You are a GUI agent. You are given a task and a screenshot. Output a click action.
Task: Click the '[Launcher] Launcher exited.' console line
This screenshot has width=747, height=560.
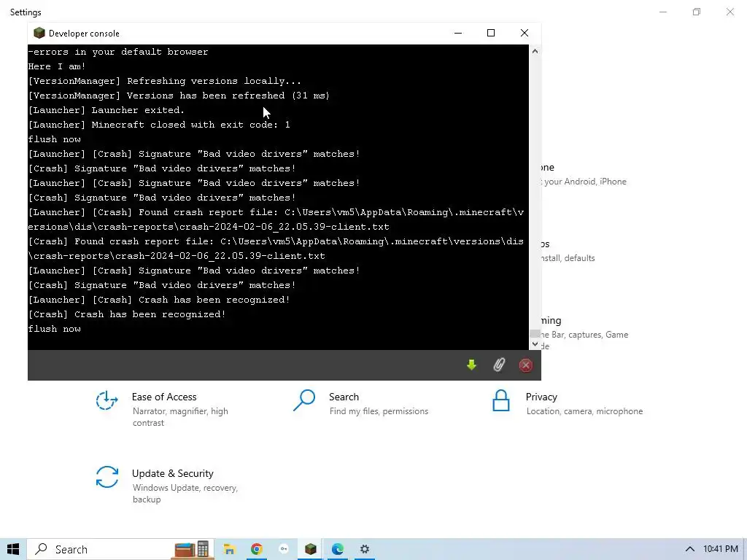coord(107,110)
